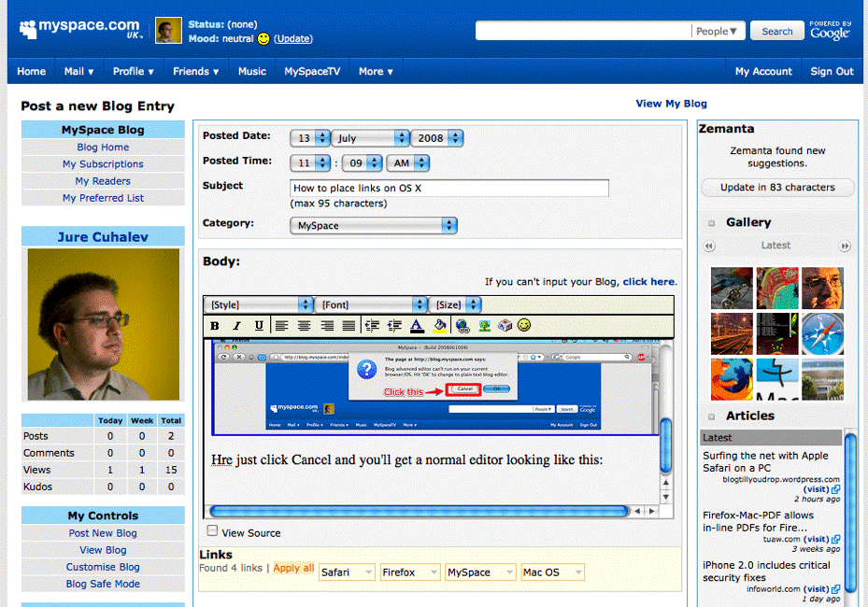Align text right in the editor toolbar

[x=327, y=326]
